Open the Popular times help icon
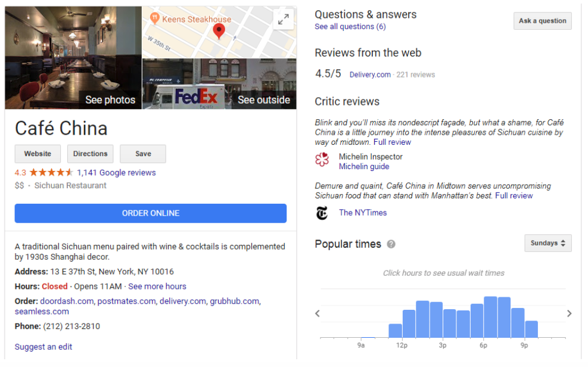 click(x=391, y=244)
